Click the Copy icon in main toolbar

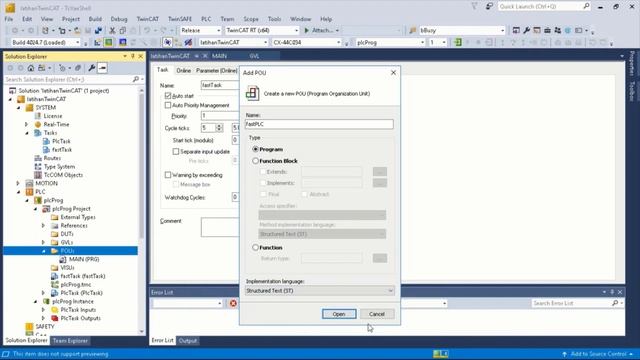[122, 31]
